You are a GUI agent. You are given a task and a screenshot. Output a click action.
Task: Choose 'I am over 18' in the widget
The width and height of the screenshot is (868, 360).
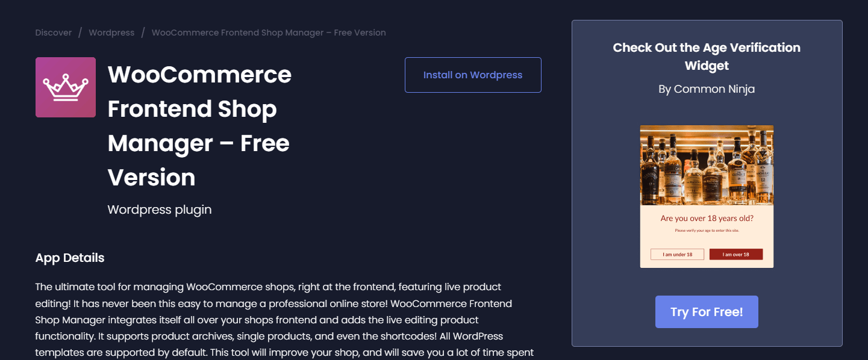coord(736,253)
